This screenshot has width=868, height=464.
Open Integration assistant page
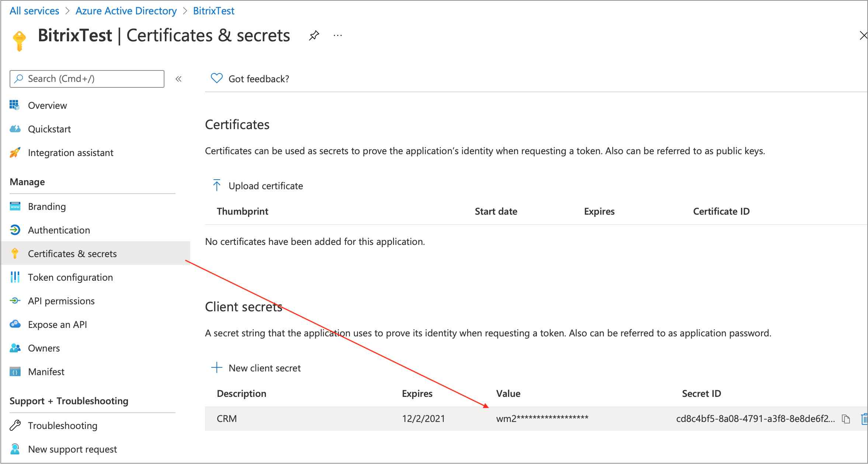[71, 153]
